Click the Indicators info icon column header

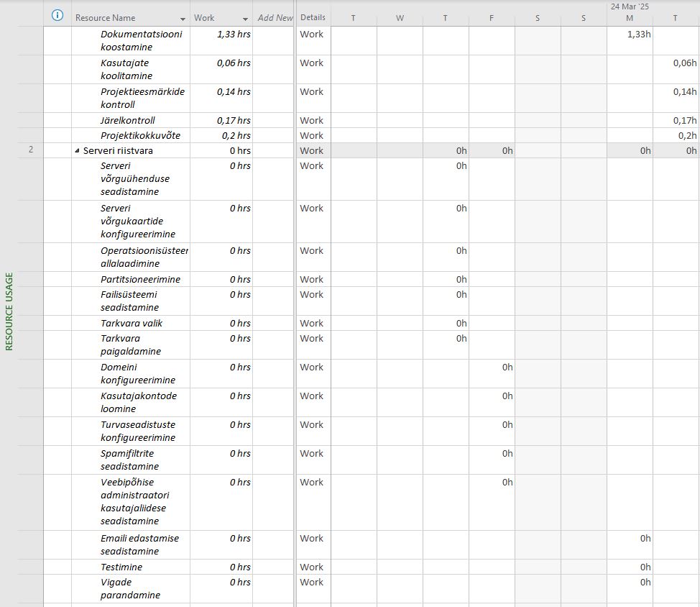click(58, 17)
